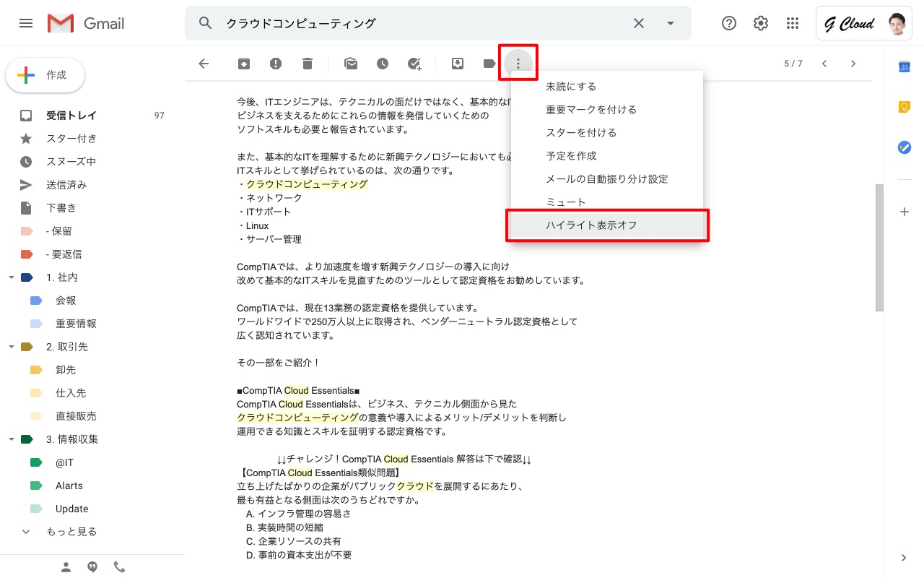Image resolution: width=924 pixels, height=578 pixels.
Task: Open the settings gear
Action: (x=761, y=23)
